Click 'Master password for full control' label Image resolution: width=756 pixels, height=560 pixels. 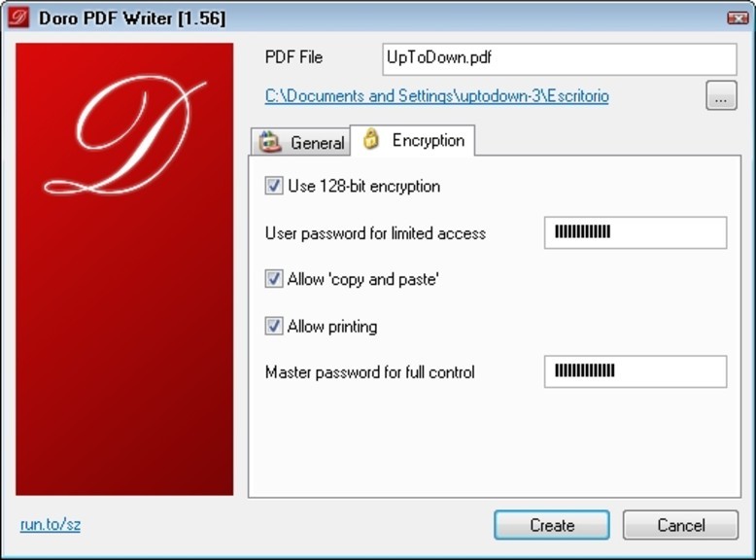click(x=370, y=372)
